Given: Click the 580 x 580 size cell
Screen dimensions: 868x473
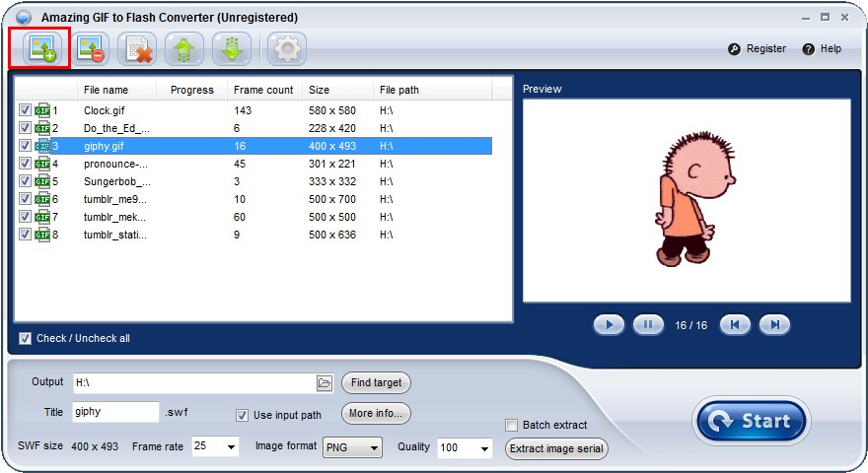Looking at the screenshot, I should coord(332,110).
